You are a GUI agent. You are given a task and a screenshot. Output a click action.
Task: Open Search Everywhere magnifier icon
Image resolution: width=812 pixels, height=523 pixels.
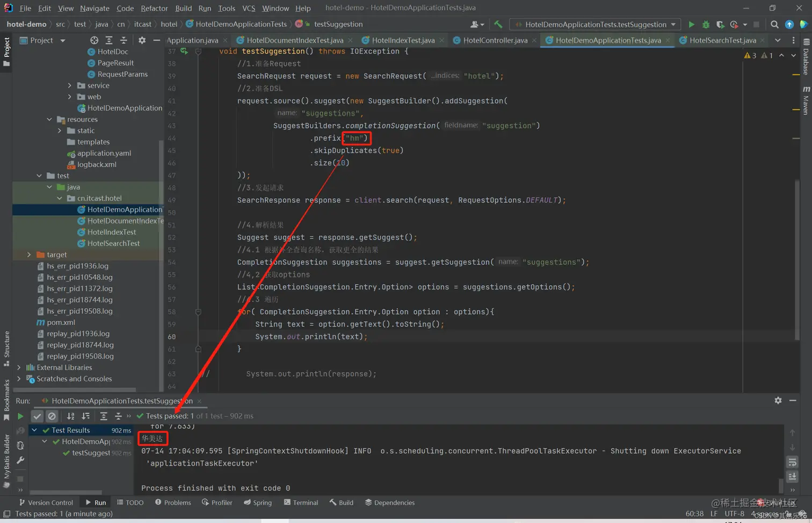coord(774,24)
